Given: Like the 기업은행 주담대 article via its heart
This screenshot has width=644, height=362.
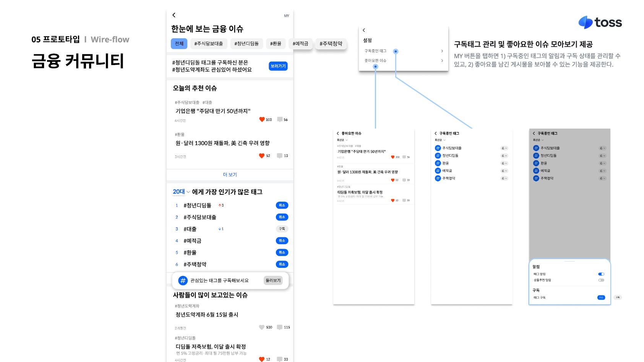Looking at the screenshot, I should click(262, 119).
